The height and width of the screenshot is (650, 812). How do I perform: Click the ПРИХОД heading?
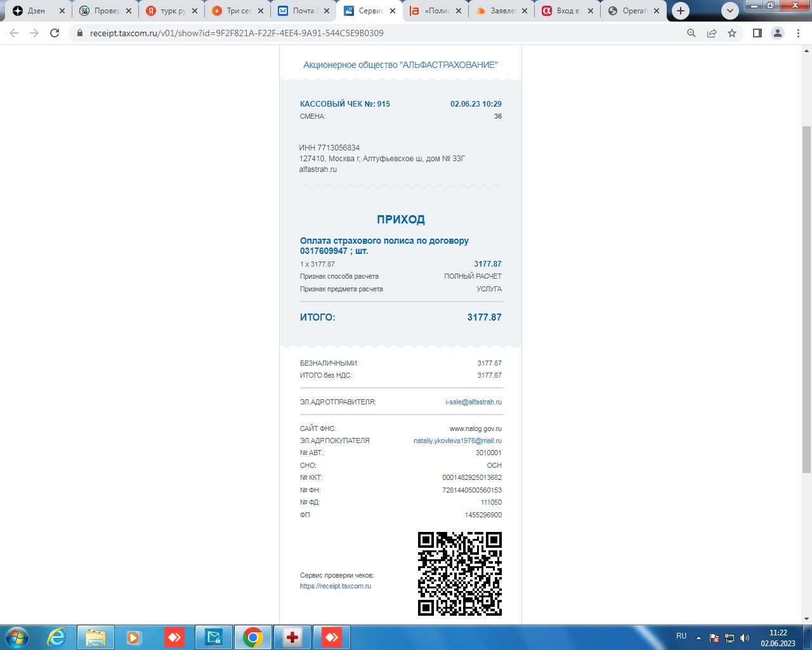pos(401,220)
